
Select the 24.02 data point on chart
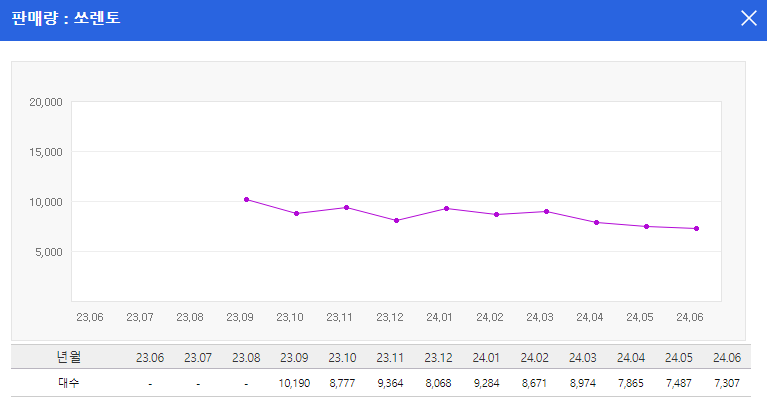click(496, 214)
